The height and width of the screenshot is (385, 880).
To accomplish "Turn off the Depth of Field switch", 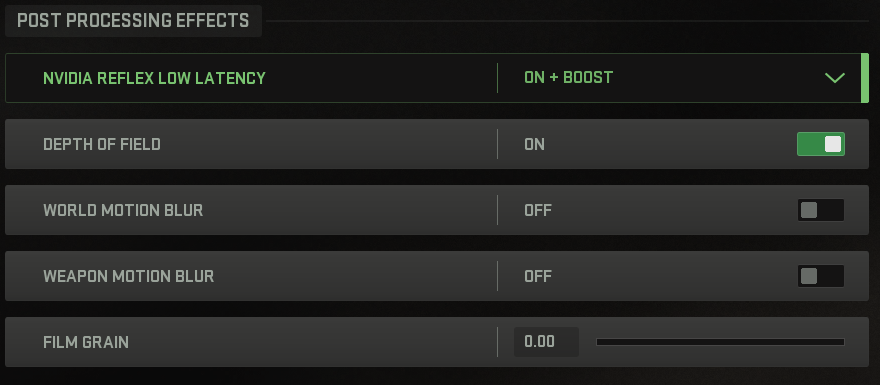I will [821, 144].
